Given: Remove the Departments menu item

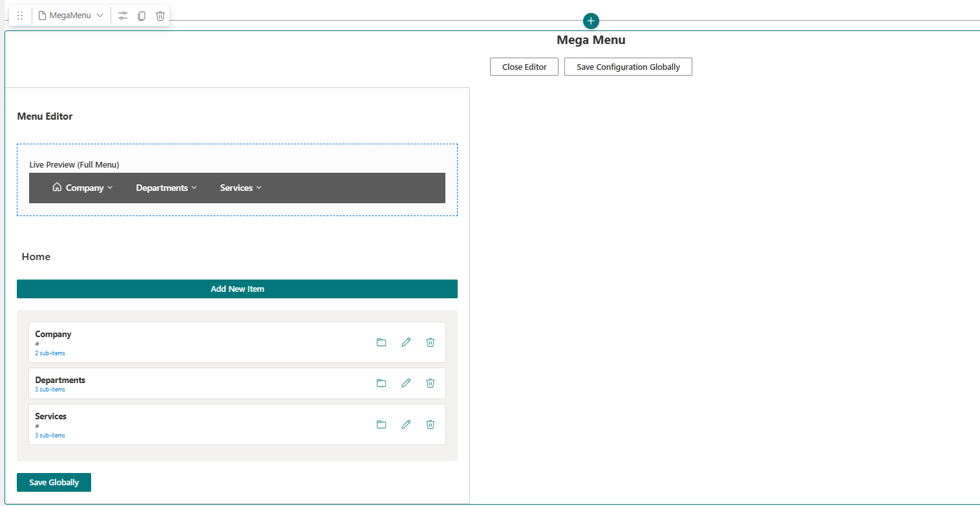Looking at the screenshot, I should click(431, 383).
